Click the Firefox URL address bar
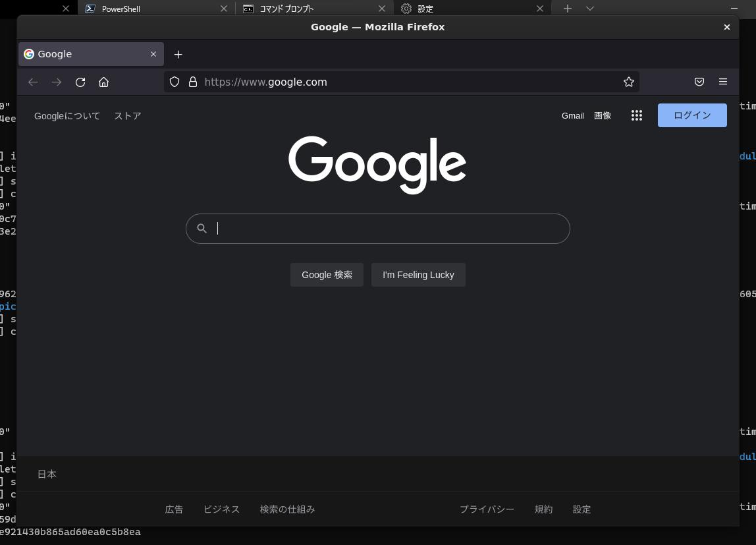The width and height of the screenshot is (756, 545). pyautogui.click(x=401, y=82)
